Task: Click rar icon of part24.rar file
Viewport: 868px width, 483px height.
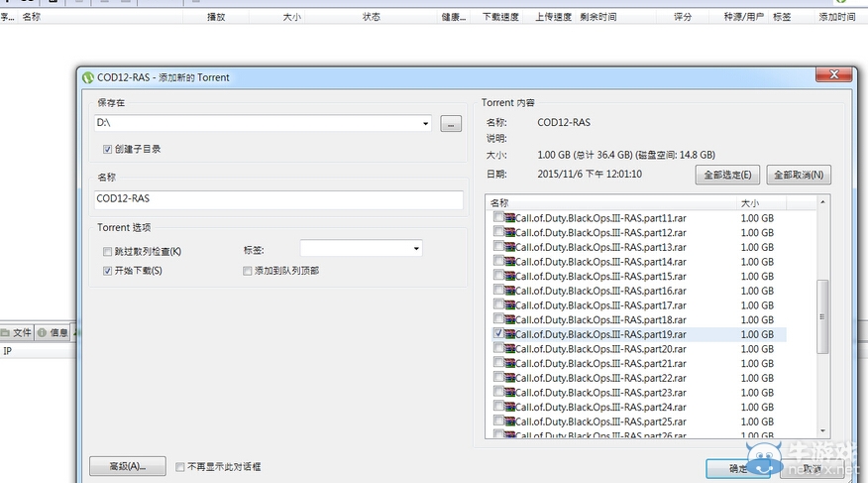Action: pos(509,407)
